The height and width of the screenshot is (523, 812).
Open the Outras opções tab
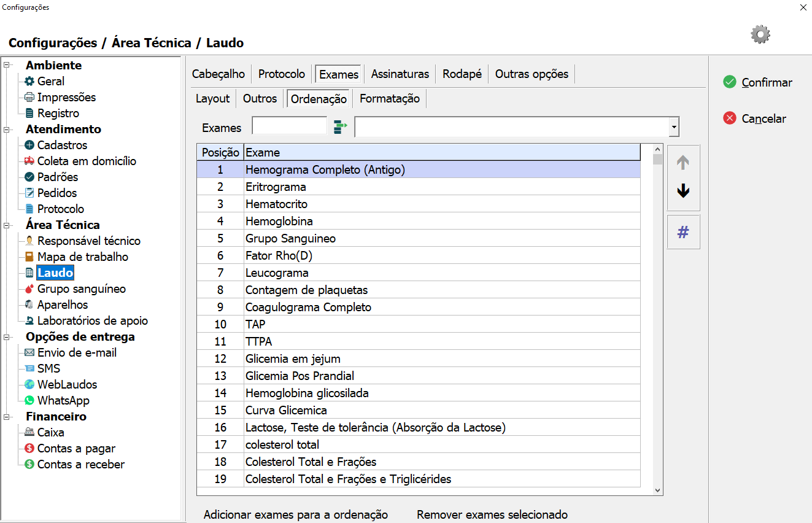point(532,74)
